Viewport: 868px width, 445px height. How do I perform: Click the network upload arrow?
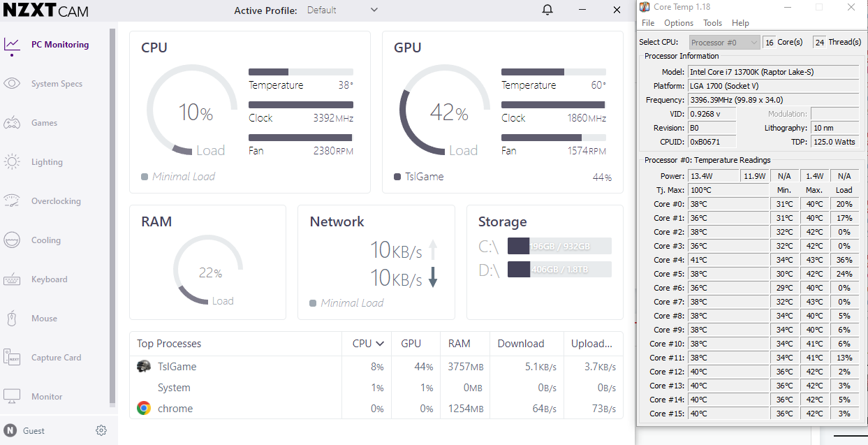pyautogui.click(x=433, y=249)
